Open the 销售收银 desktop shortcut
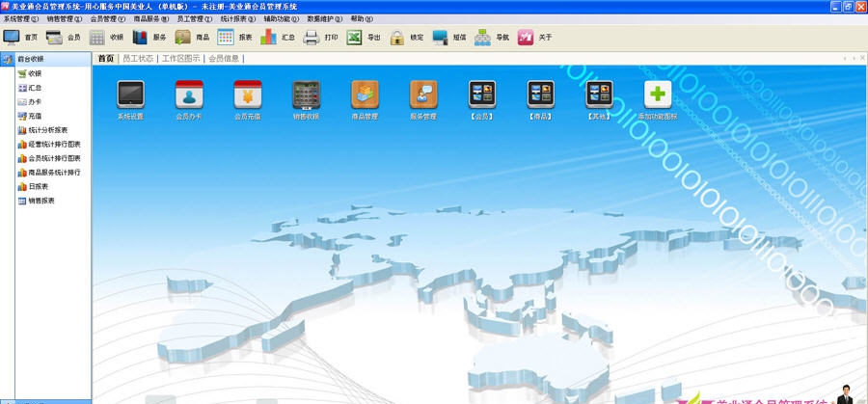Viewport: 868px width, 404px height. pyautogui.click(x=306, y=95)
